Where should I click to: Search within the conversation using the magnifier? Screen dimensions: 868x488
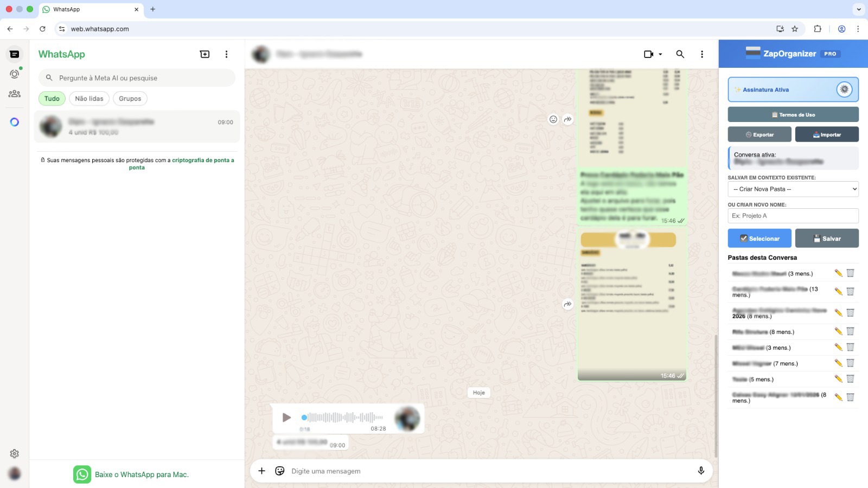(680, 54)
